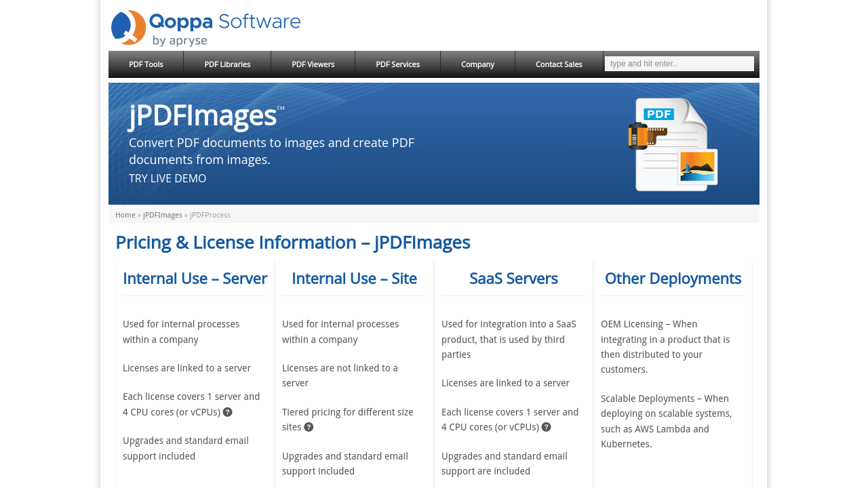Open the PDF Tools menu
Screen dimensions: 868x488
tap(146, 64)
